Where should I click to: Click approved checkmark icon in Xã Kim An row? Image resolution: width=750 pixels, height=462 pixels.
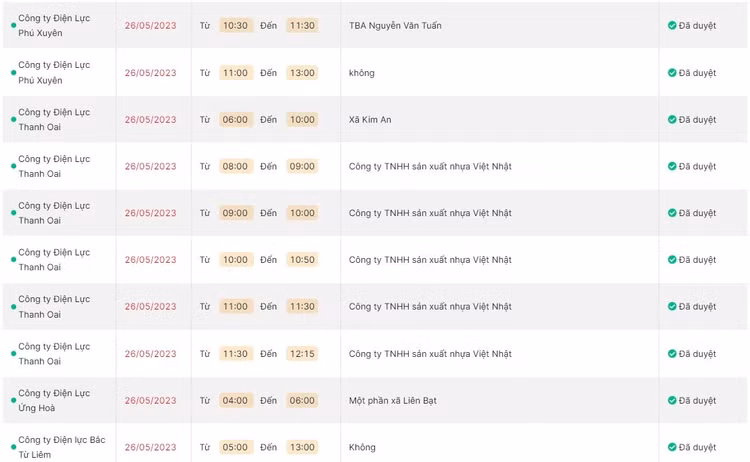pos(672,120)
